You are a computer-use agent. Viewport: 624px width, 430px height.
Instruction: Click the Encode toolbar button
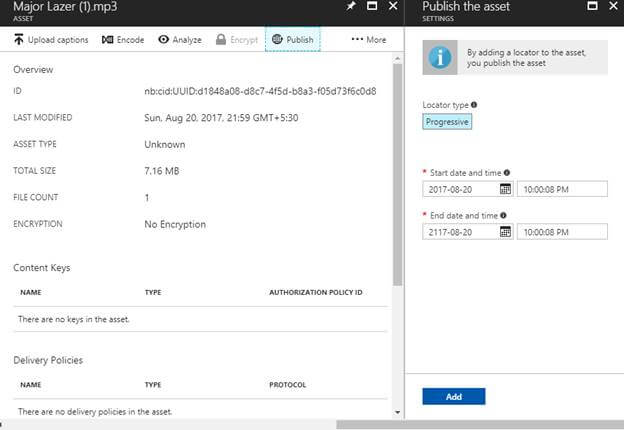(x=123, y=40)
